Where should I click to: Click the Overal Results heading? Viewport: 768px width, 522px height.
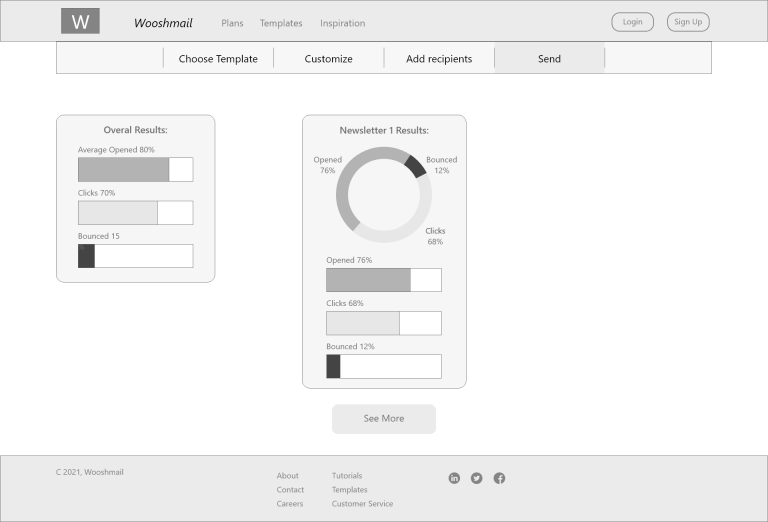pyautogui.click(x=136, y=130)
